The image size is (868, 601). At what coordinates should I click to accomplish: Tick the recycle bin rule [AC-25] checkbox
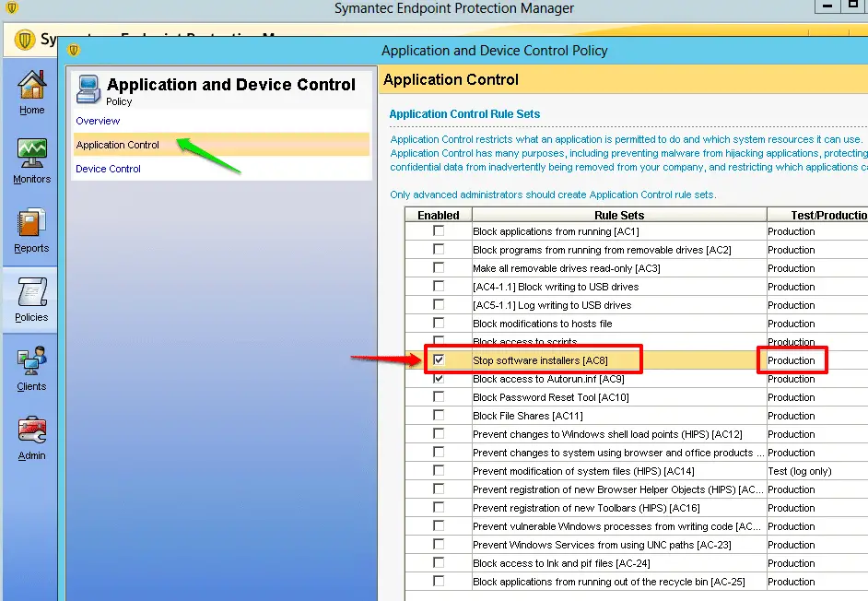coord(439,581)
